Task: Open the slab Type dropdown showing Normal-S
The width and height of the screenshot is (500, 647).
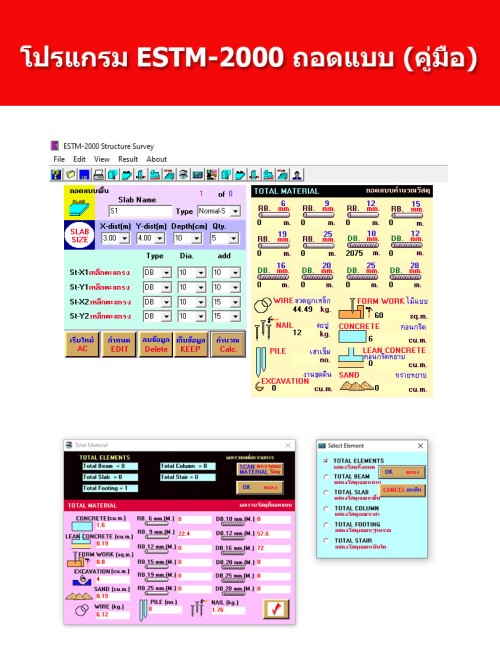Action: (235, 211)
